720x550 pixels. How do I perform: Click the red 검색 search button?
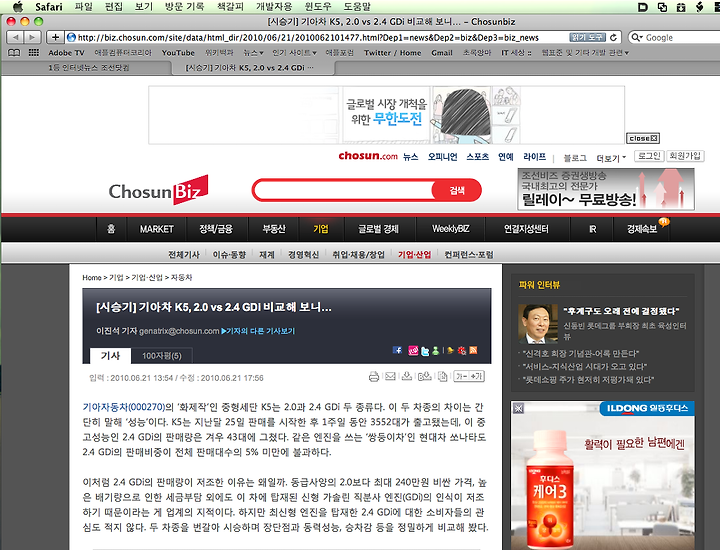pos(457,190)
